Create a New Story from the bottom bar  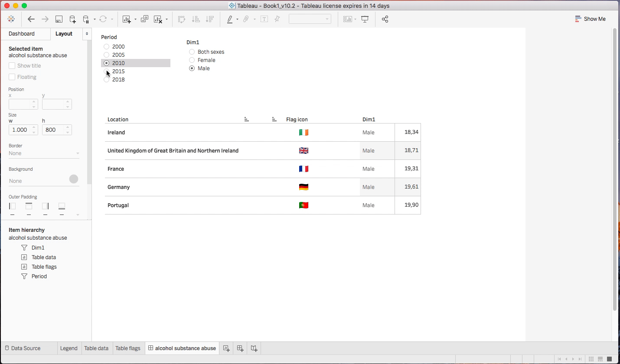coord(254,348)
